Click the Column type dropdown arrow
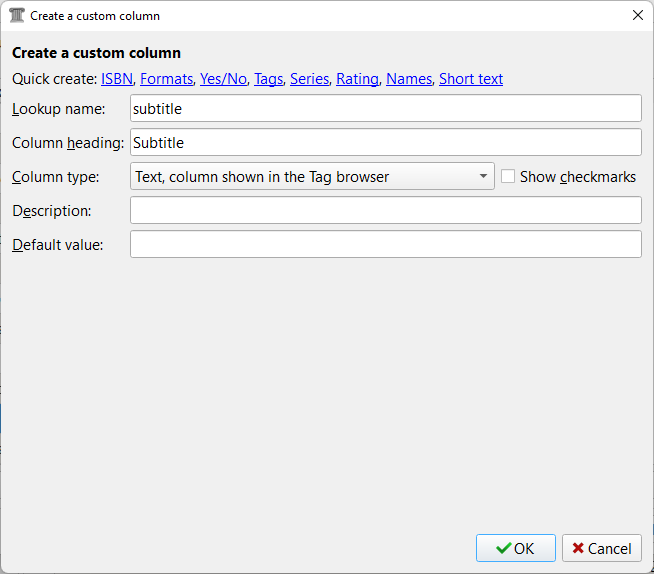The image size is (654, 574). pyautogui.click(x=483, y=177)
